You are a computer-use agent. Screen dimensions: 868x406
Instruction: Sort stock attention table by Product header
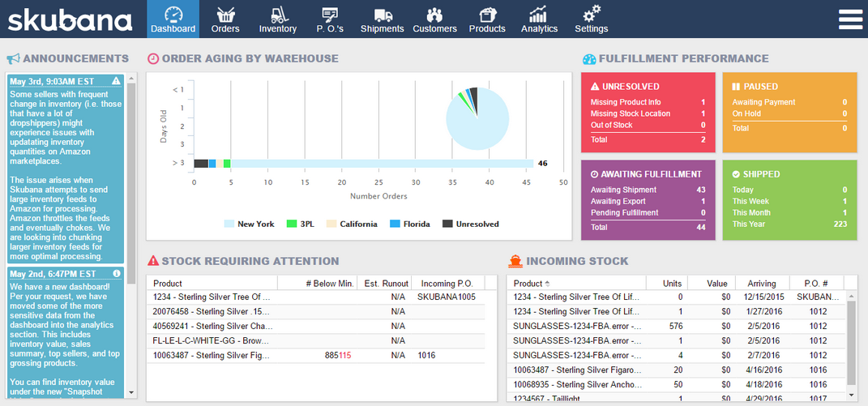pyautogui.click(x=212, y=283)
